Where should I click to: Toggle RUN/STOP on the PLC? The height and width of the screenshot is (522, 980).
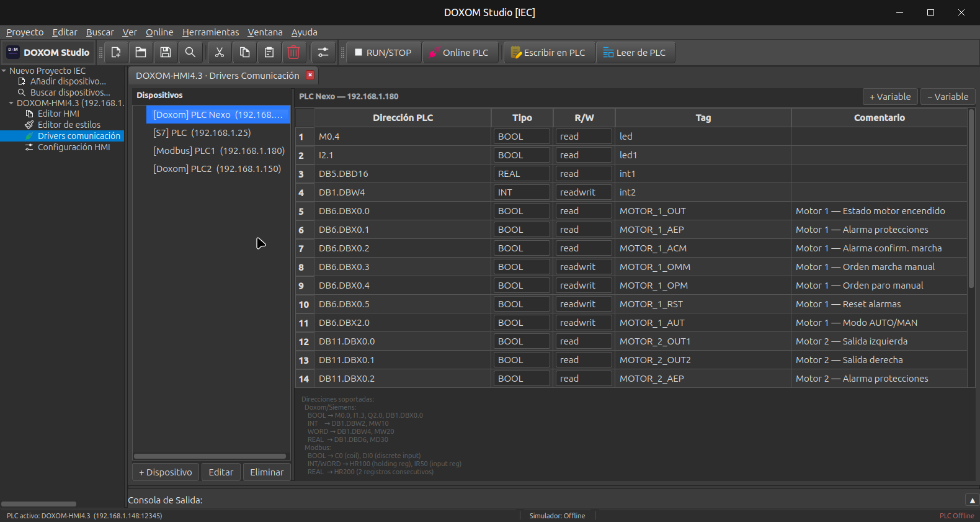coord(383,53)
